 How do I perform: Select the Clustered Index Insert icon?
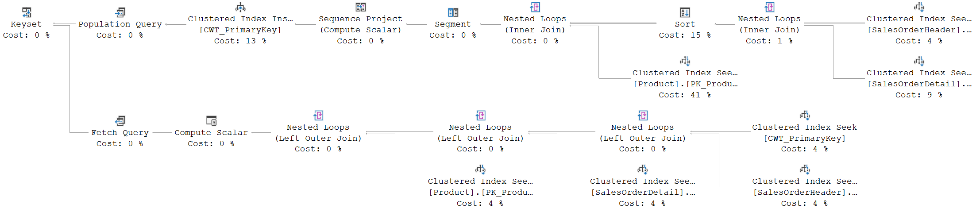(240, 7)
